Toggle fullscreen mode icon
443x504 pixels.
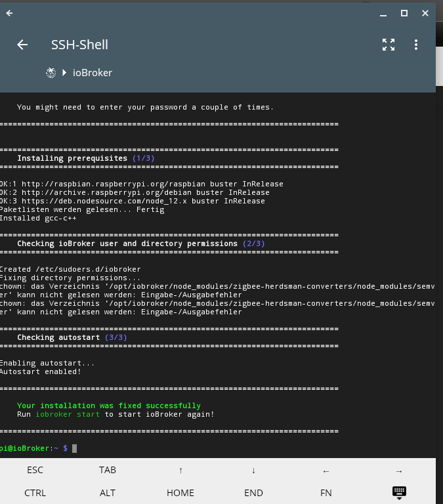389,45
